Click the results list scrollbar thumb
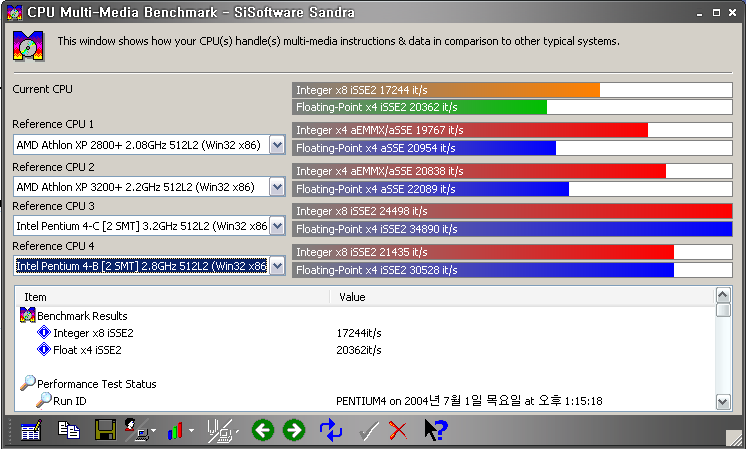 [723, 310]
